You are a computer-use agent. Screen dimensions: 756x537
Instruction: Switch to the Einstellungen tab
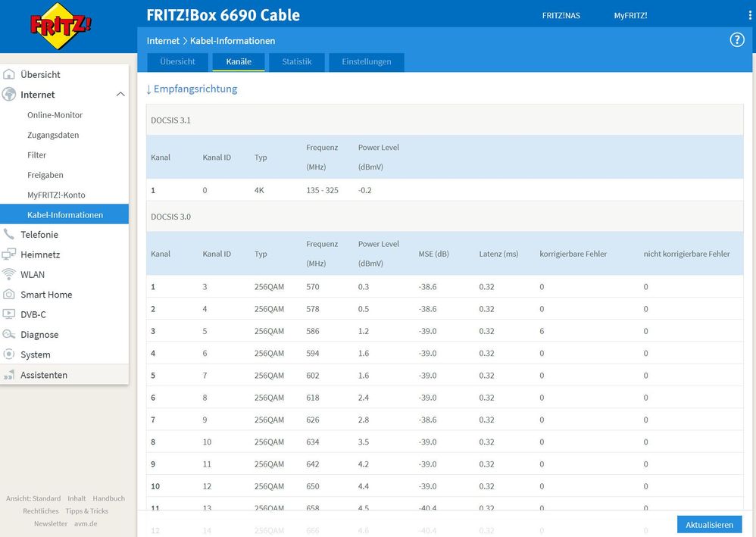(366, 62)
